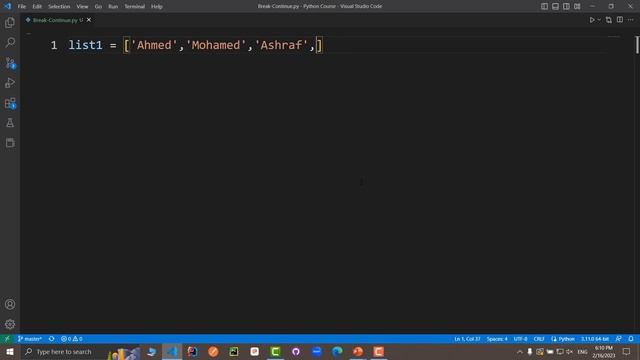
Task: Open GitHub Desktop from taskbar
Action: pos(296,351)
